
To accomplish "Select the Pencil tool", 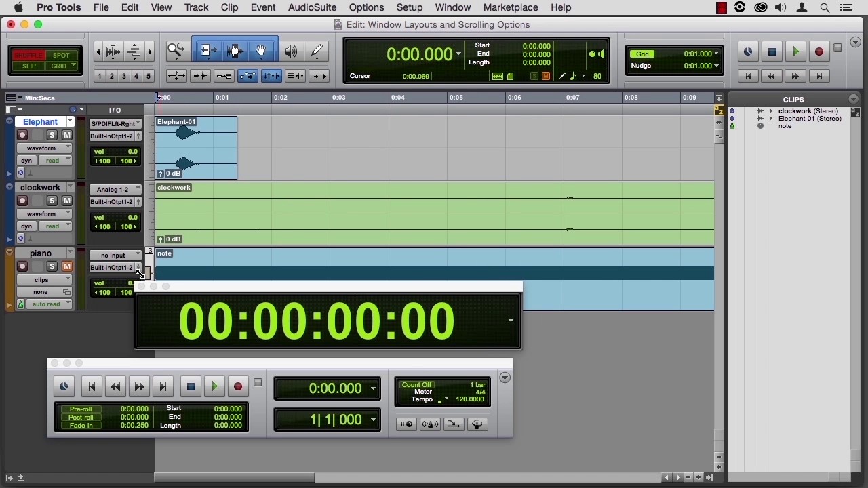I will 317,51.
